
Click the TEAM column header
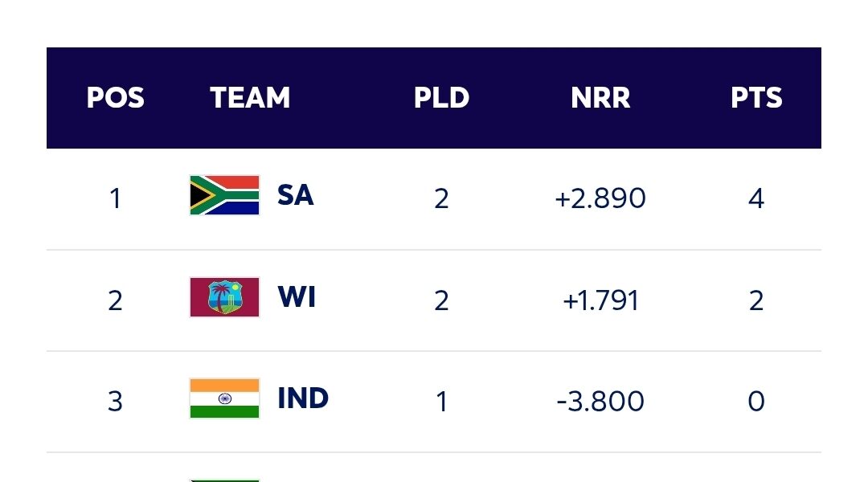[250, 98]
